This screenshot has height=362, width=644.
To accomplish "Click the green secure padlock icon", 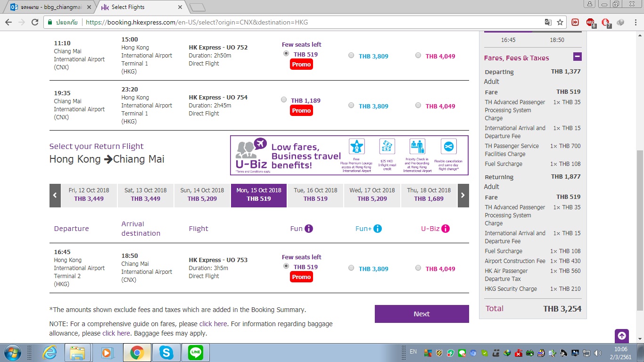I will coord(50,22).
